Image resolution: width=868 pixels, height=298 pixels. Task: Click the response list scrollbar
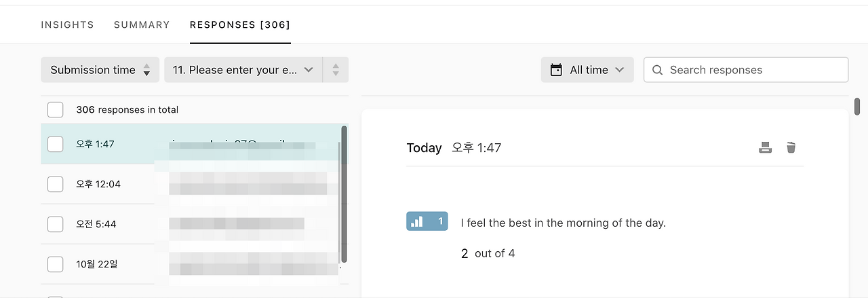[344, 193]
